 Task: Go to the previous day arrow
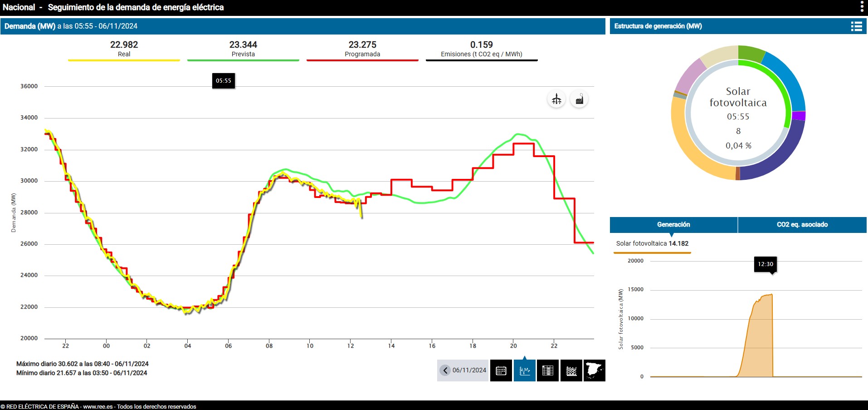tap(445, 370)
